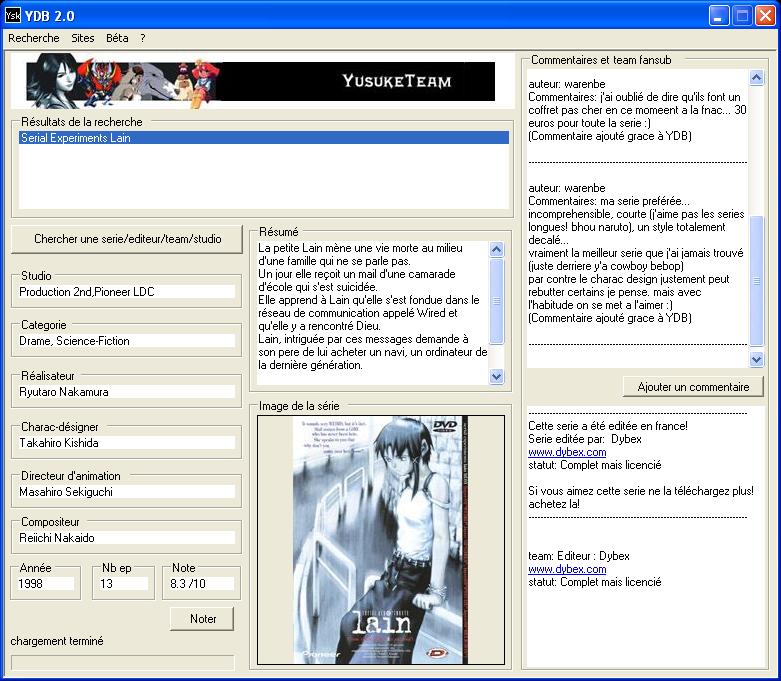Click the Noter button
This screenshot has height=681, width=781.
point(202,619)
